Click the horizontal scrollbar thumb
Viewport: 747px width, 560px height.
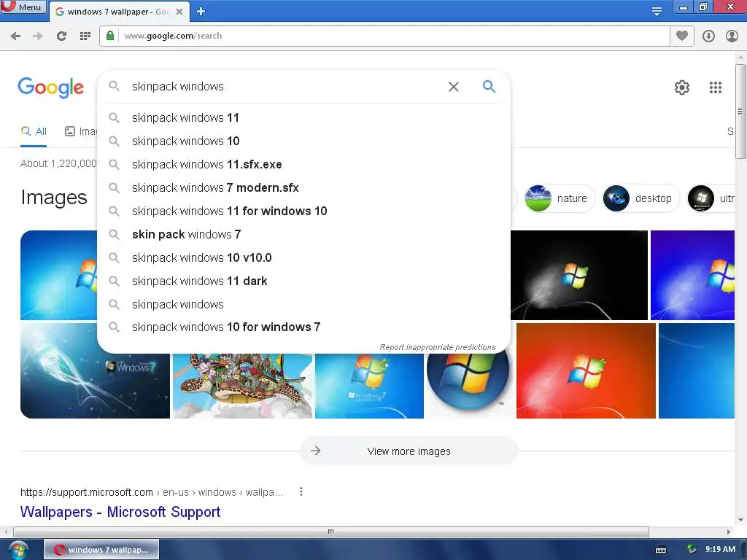(330, 532)
